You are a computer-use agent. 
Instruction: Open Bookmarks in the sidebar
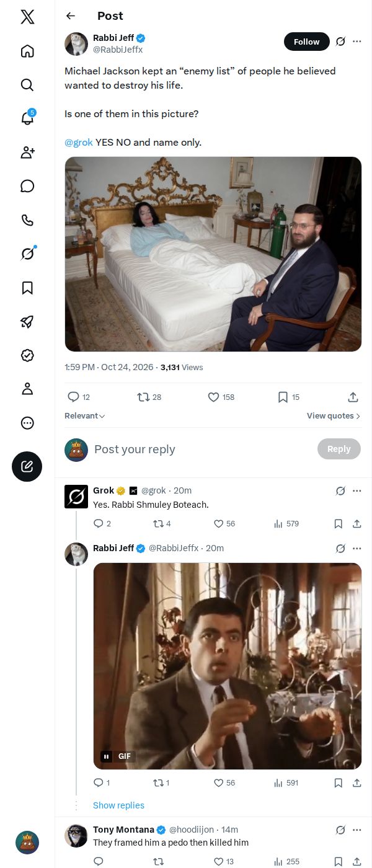(x=27, y=288)
